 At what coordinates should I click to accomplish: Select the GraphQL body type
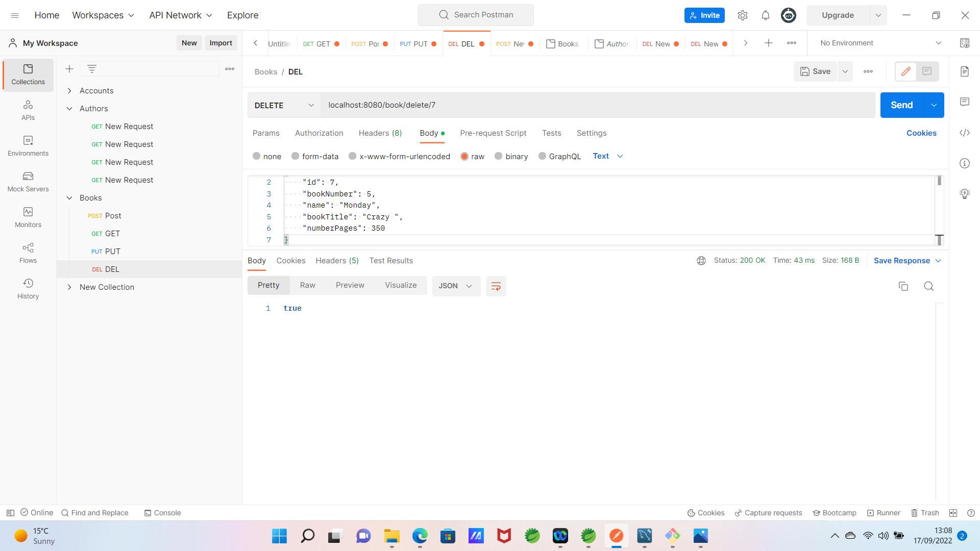(x=560, y=156)
